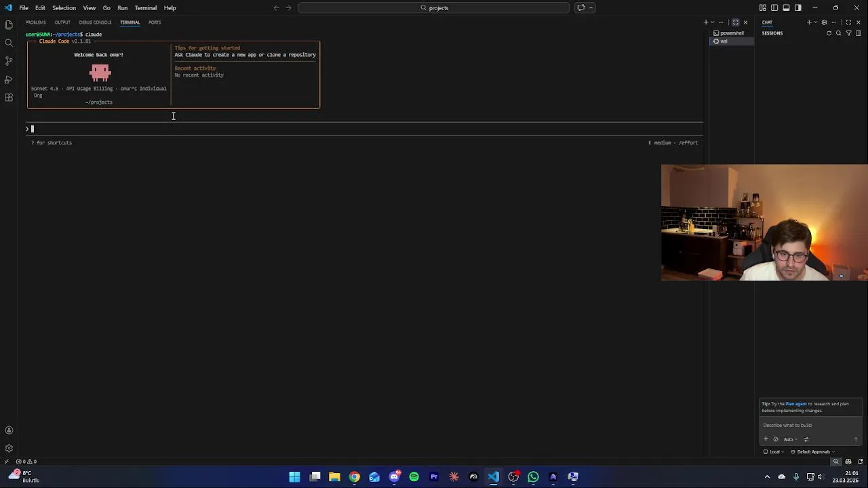Open Copilot status icon in status bar

(x=848, y=462)
